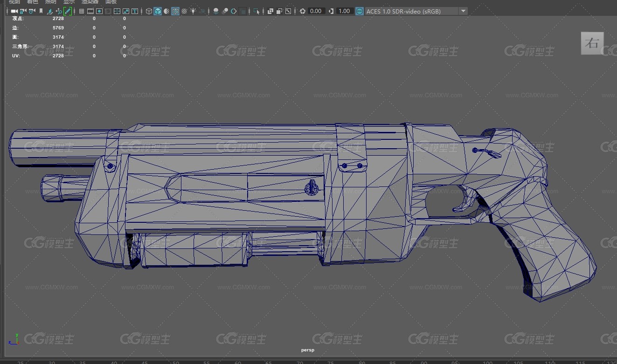617x364 pixels.
Task: Open the 显示 panel menu
Action: [69, 2]
